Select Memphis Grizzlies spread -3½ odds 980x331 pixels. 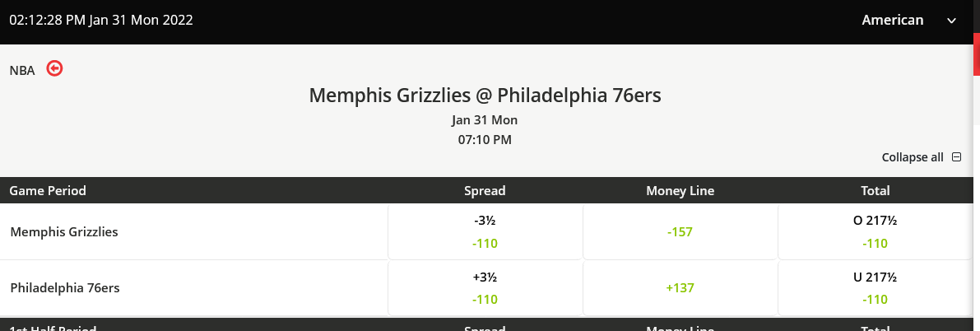click(485, 232)
